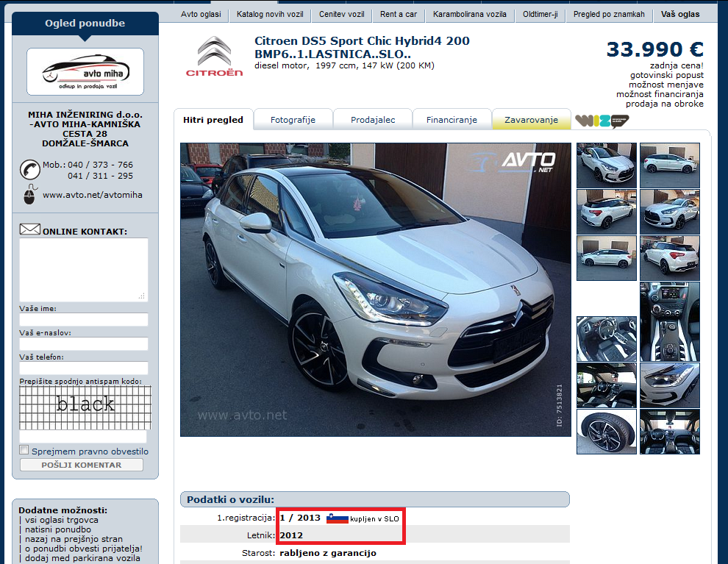
Task: Open the Avto oglasi menu item
Action: coord(201,15)
